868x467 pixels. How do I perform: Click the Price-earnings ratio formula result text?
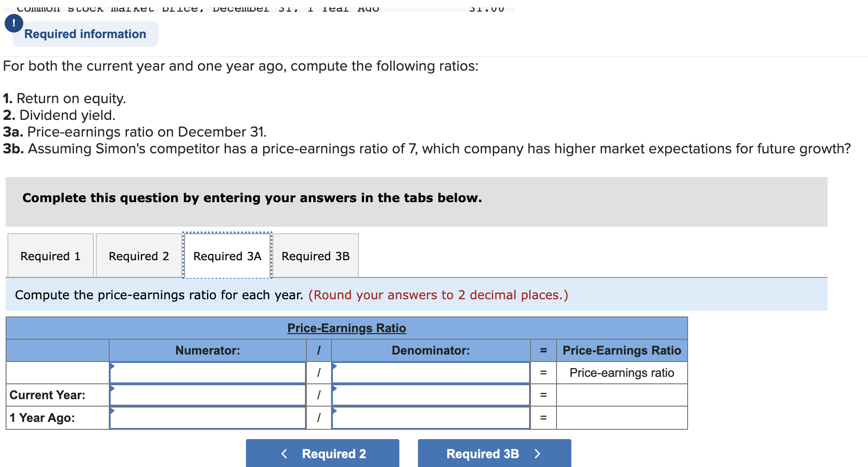click(x=622, y=373)
